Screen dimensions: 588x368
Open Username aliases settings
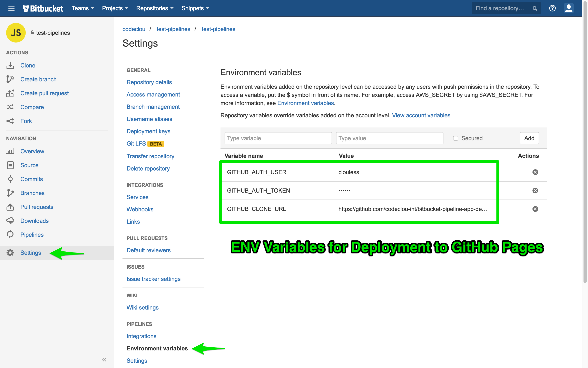click(149, 119)
